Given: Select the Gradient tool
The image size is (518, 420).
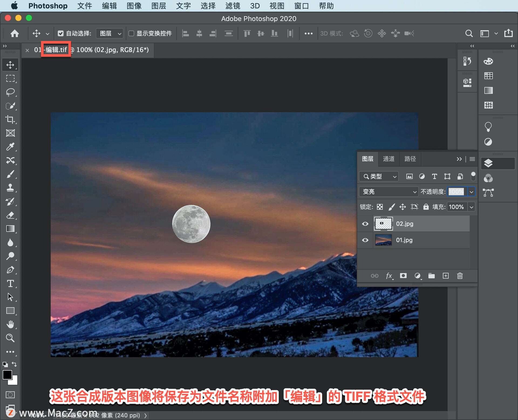Looking at the screenshot, I should (10, 229).
